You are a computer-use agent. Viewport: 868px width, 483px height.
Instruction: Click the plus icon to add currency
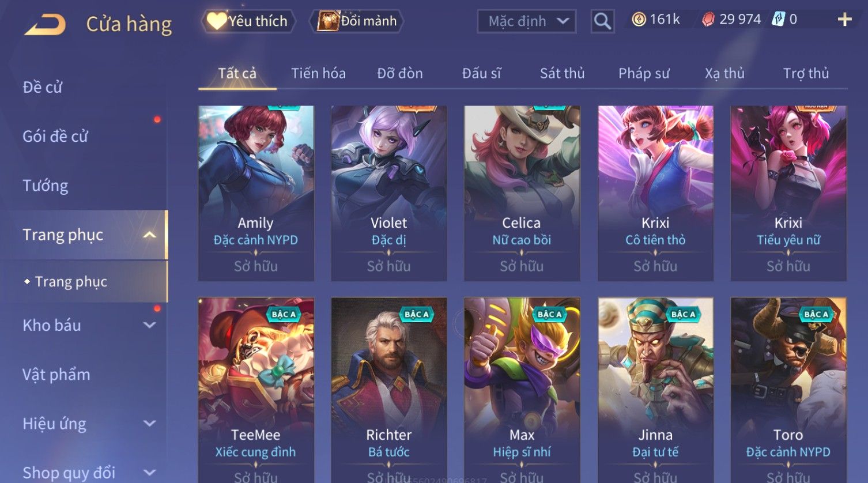pos(844,20)
